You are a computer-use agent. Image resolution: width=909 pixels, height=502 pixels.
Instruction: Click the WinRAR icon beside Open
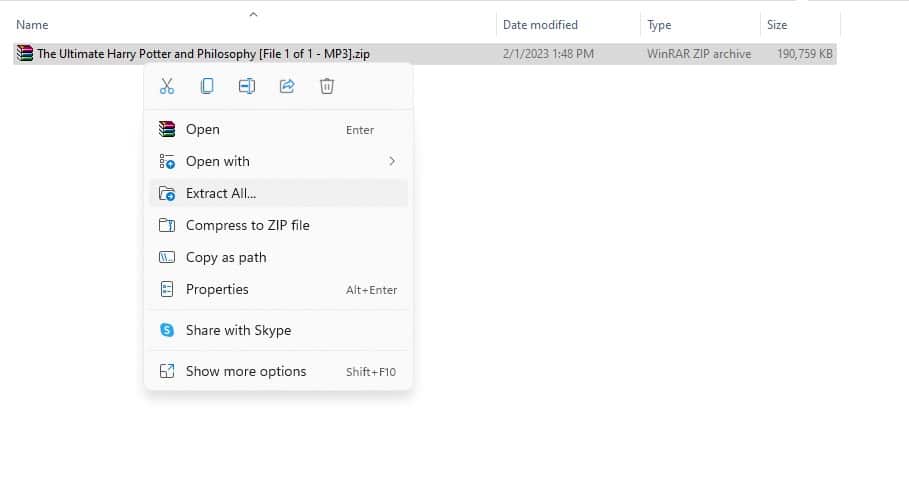[x=167, y=129]
